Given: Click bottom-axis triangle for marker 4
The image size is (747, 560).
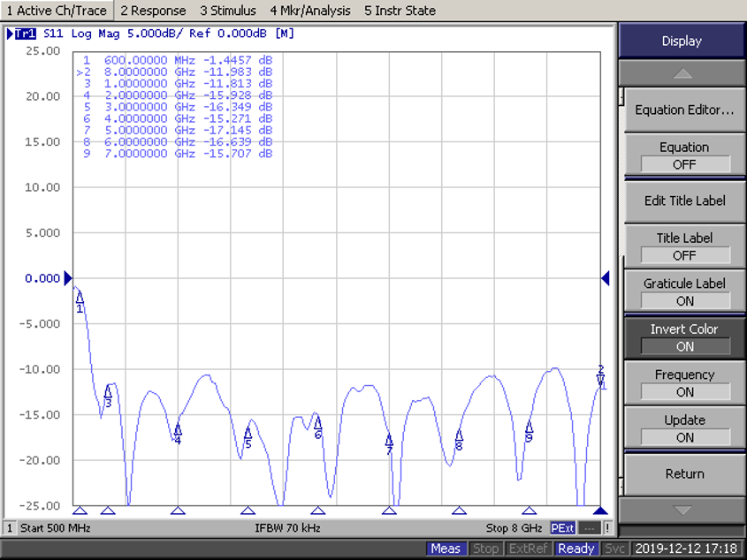Looking at the screenshot, I should coord(178,511).
